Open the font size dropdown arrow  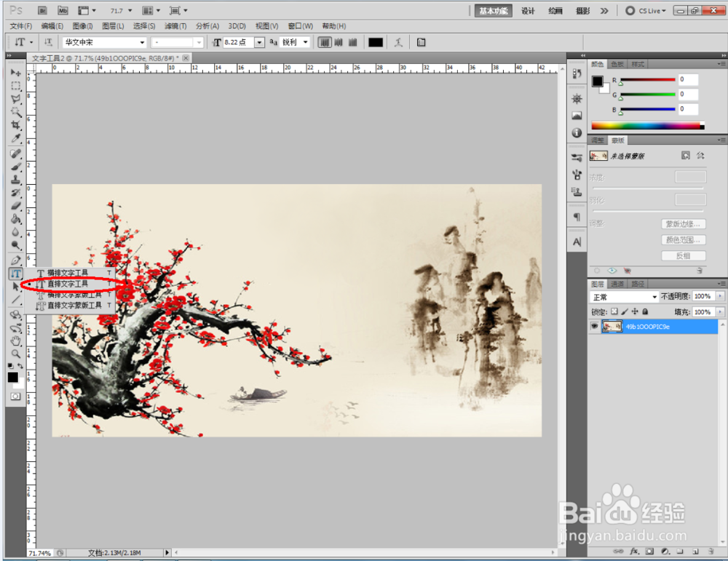(x=260, y=42)
